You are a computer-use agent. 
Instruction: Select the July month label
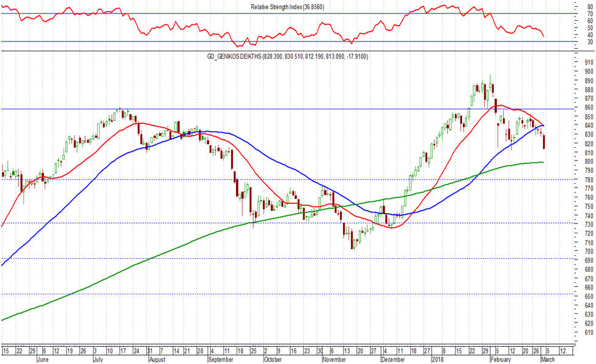click(98, 360)
